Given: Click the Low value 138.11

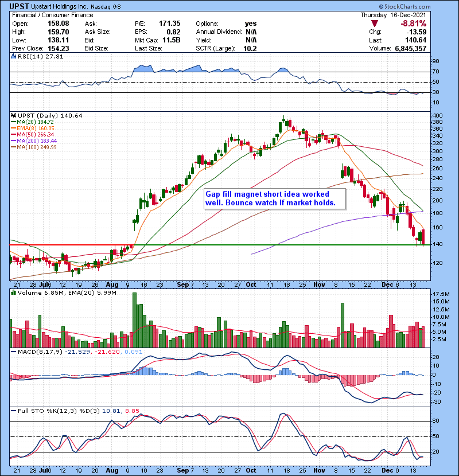Looking at the screenshot, I should (x=59, y=40).
